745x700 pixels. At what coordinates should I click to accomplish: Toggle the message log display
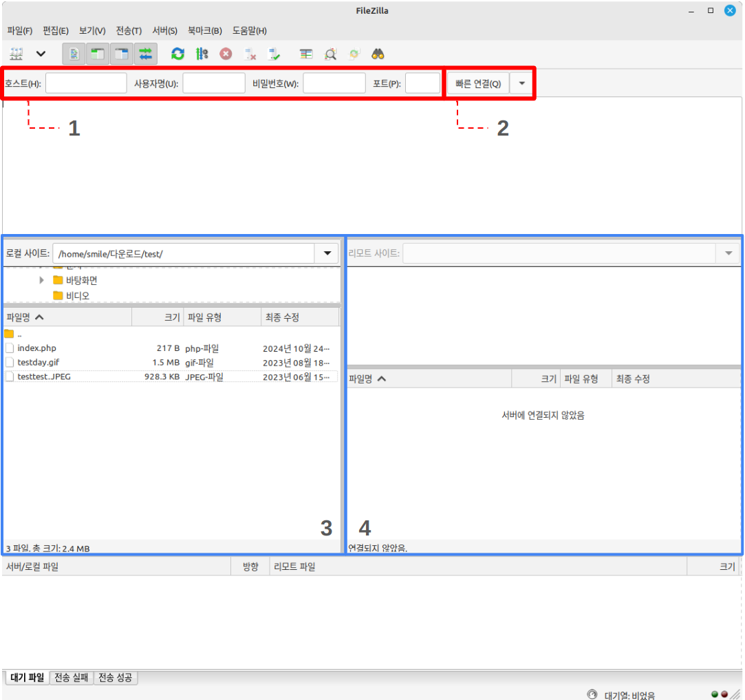click(74, 54)
